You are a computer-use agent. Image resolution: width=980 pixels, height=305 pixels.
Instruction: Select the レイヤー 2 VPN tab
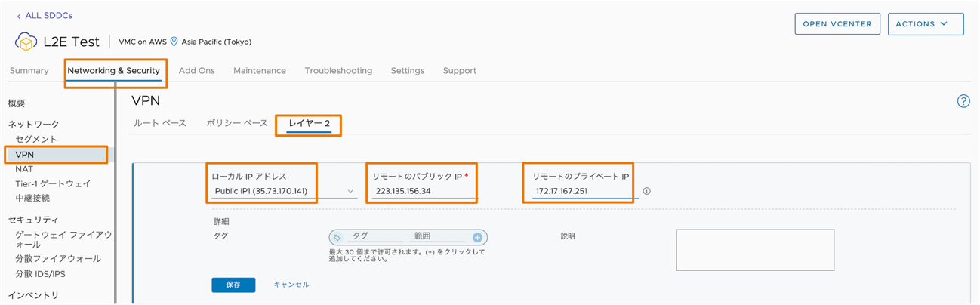pyautogui.click(x=310, y=123)
